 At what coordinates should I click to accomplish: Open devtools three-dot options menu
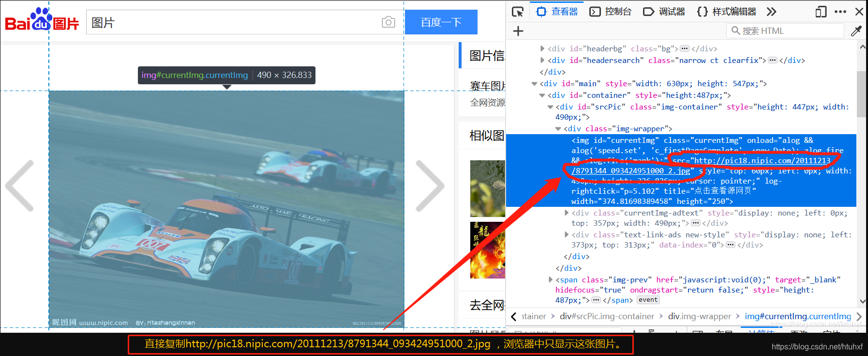click(840, 12)
